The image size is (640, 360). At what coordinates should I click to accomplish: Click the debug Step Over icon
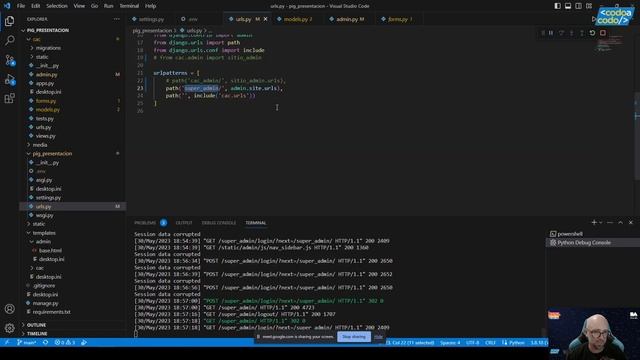(x=561, y=33)
